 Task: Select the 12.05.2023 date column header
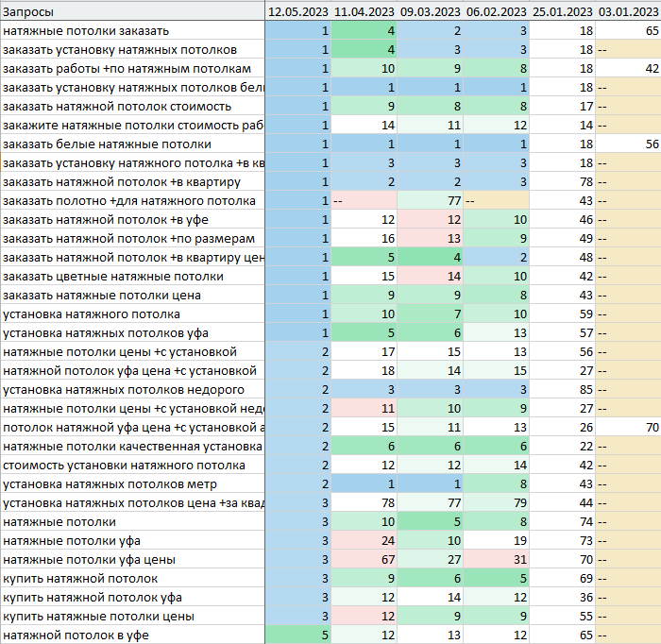click(x=298, y=11)
